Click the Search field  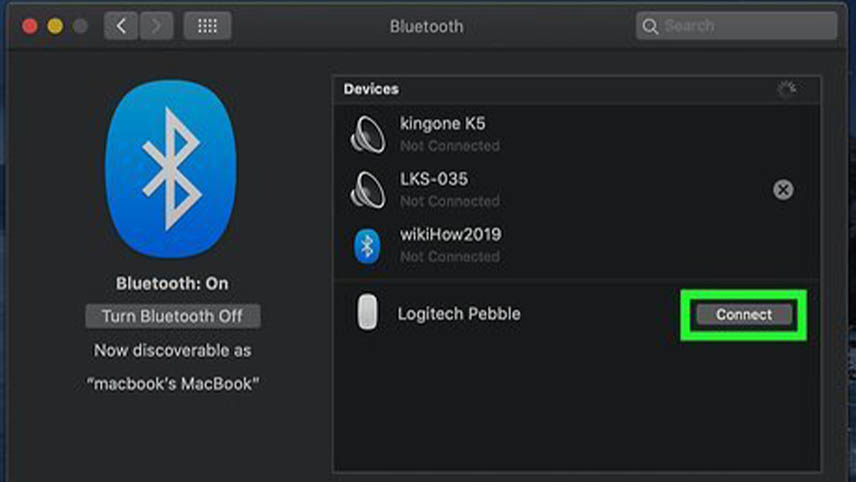pos(736,26)
